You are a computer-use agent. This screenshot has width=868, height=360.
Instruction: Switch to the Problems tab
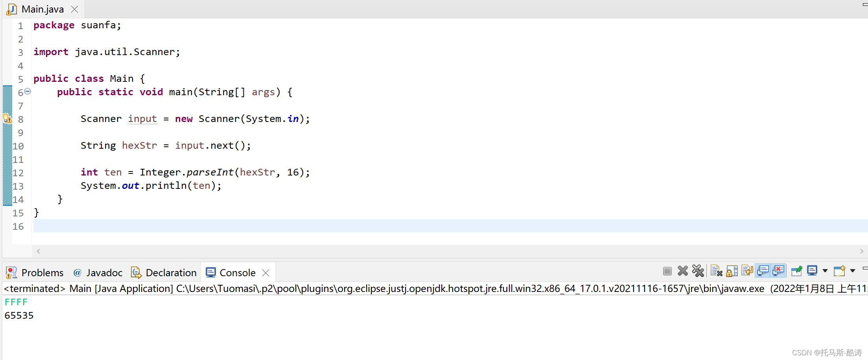pyautogui.click(x=35, y=273)
